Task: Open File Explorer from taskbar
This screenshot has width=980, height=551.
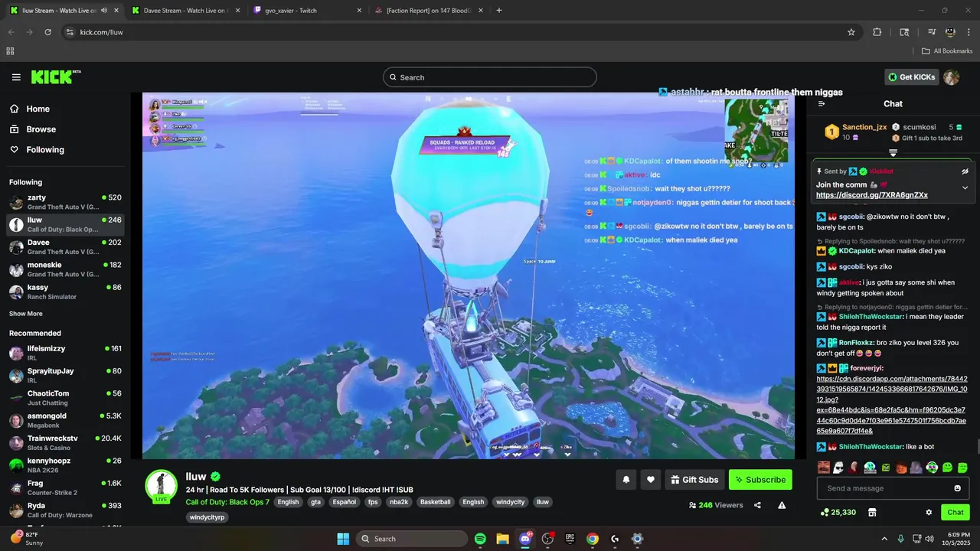Action: point(502,539)
